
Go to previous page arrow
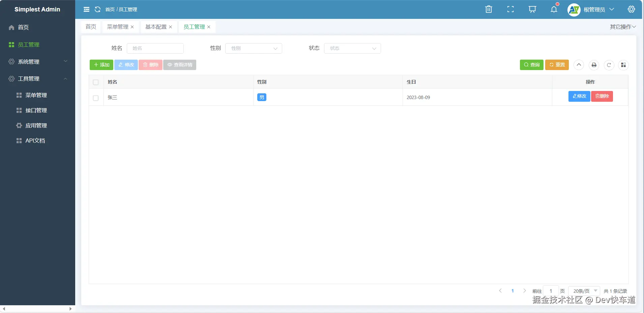click(x=500, y=291)
